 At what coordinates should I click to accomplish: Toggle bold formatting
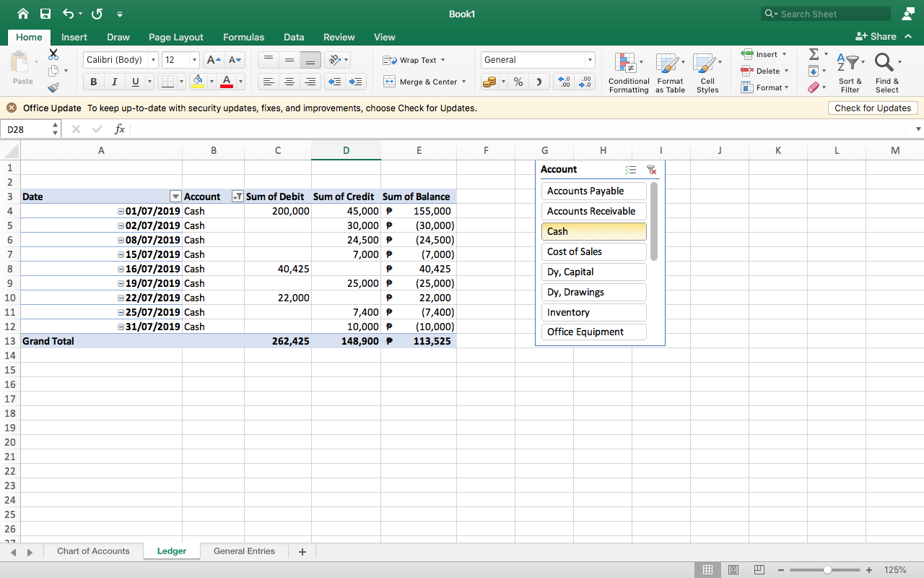coord(94,82)
